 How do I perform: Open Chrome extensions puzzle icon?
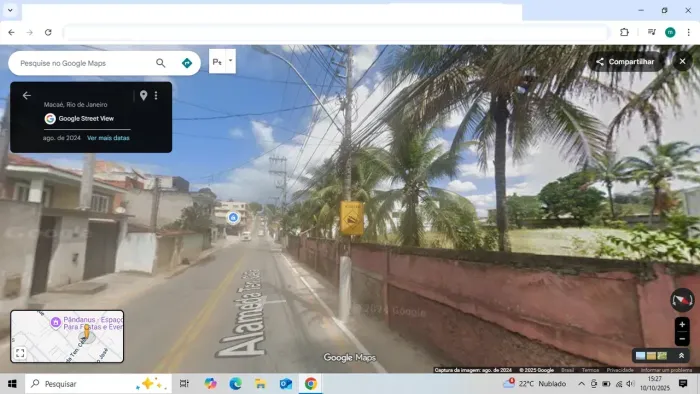[x=624, y=32]
